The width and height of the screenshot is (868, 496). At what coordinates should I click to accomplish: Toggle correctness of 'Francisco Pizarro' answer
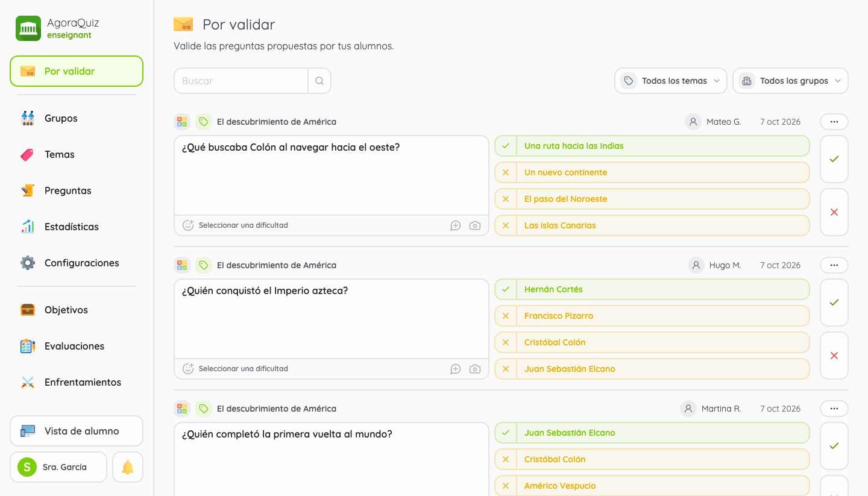(506, 316)
